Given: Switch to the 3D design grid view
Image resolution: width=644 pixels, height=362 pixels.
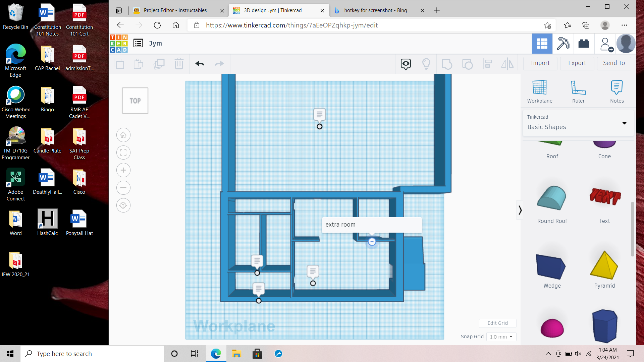Looking at the screenshot, I should click(x=542, y=44).
